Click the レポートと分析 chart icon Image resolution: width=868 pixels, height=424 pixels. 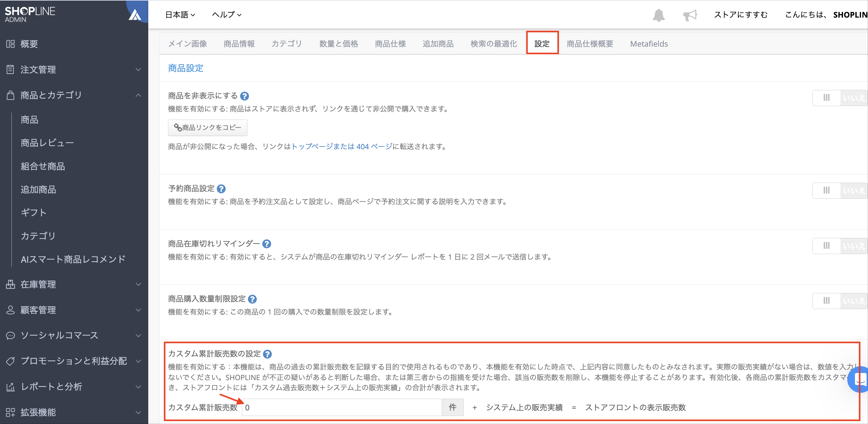[11, 387]
